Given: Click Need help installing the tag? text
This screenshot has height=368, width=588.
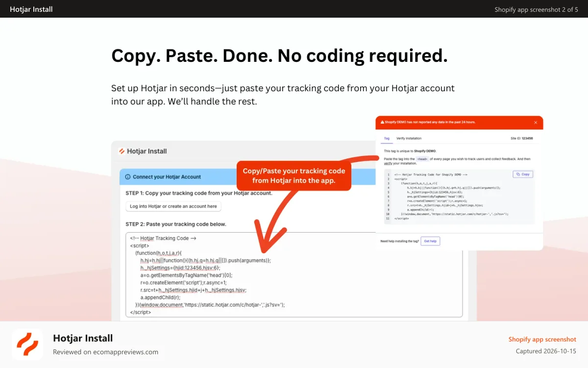Looking at the screenshot, I should (x=400, y=241).
